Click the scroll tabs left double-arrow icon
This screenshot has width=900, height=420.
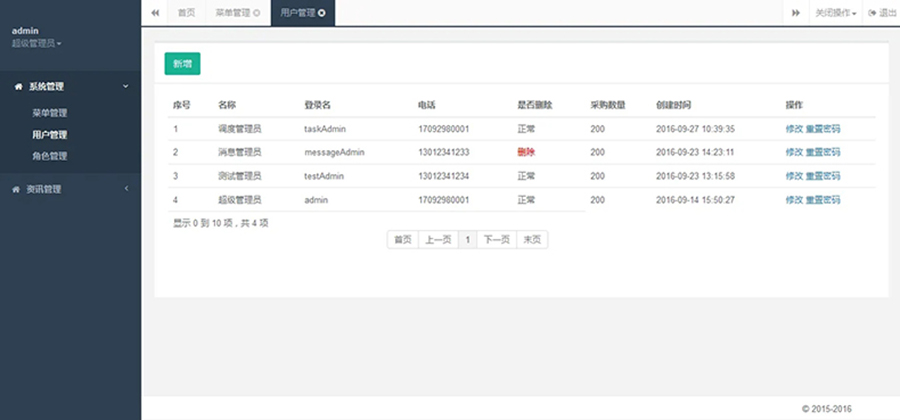pyautogui.click(x=155, y=13)
